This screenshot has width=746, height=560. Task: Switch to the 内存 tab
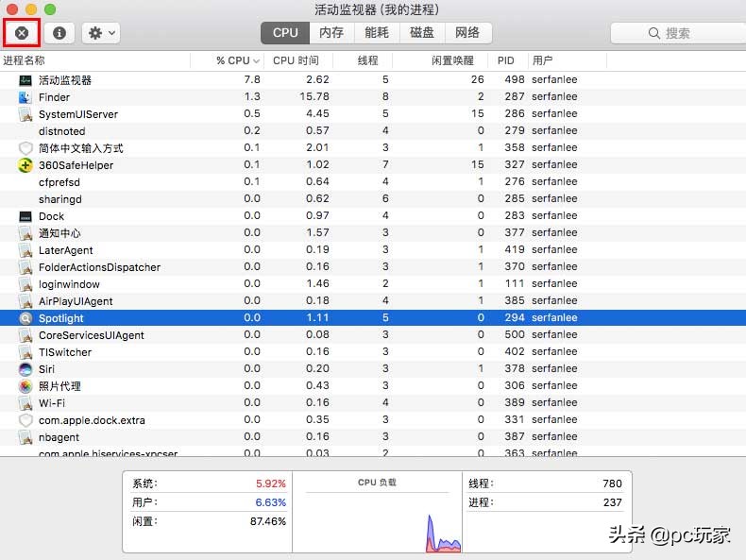pos(331,33)
